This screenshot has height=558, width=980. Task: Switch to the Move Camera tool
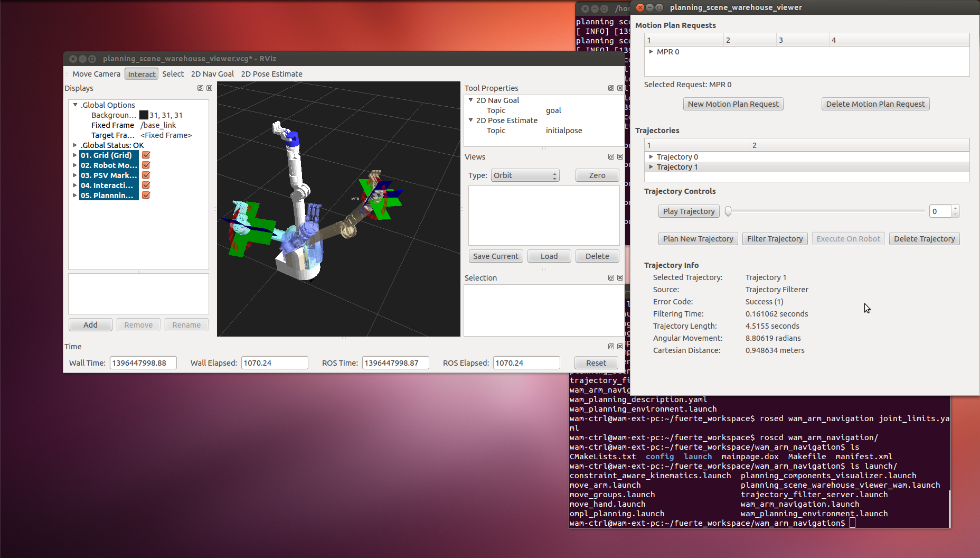96,74
